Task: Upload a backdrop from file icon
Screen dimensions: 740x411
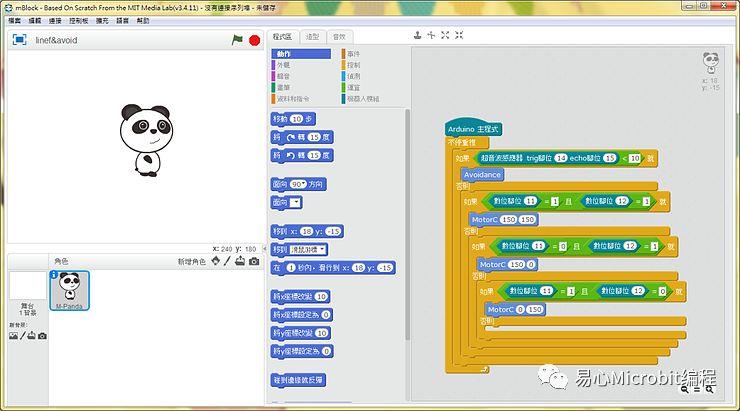Action: [x=31, y=336]
